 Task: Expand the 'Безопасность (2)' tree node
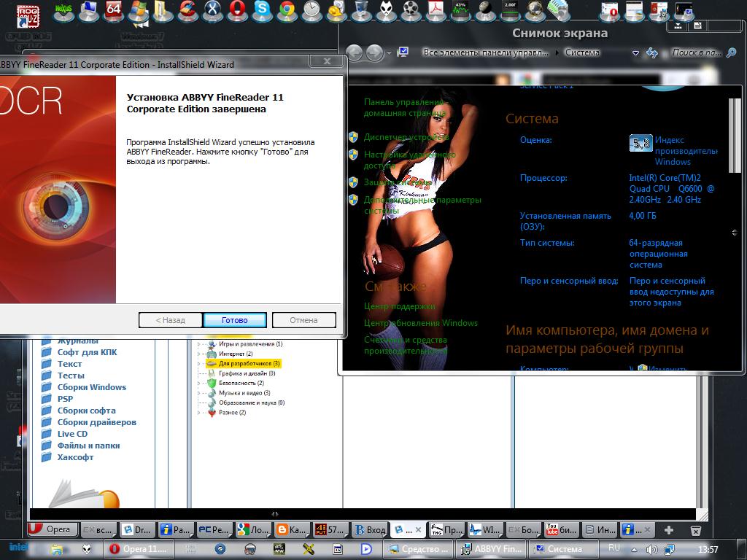tap(199, 383)
